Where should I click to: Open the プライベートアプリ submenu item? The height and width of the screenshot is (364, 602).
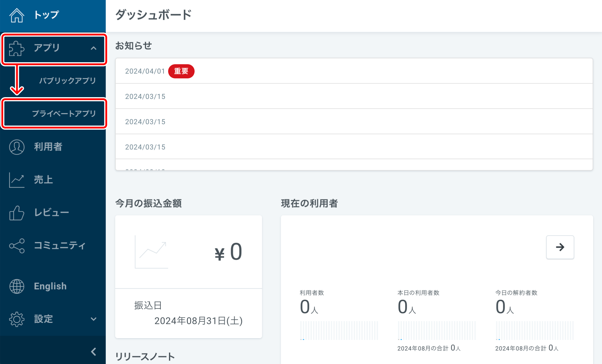click(64, 114)
